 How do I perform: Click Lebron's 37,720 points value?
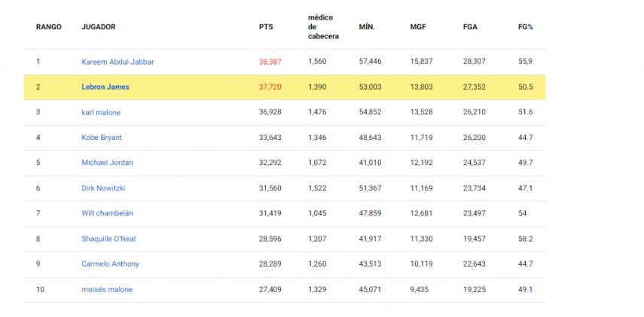click(x=270, y=87)
